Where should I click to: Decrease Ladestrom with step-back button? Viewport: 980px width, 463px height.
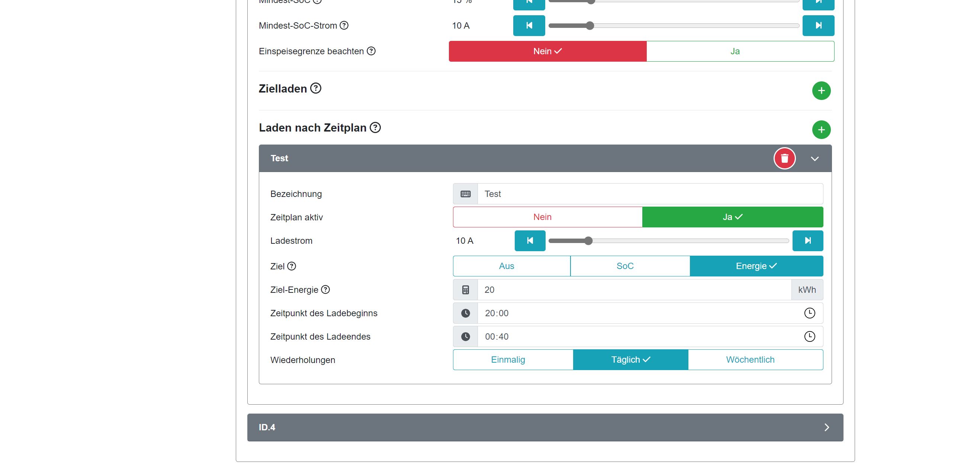tap(530, 241)
